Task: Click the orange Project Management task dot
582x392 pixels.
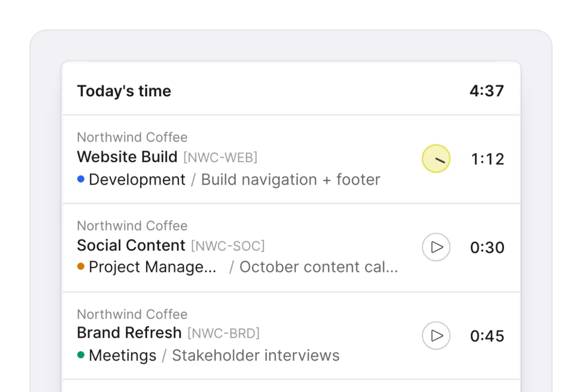Action: (x=81, y=267)
